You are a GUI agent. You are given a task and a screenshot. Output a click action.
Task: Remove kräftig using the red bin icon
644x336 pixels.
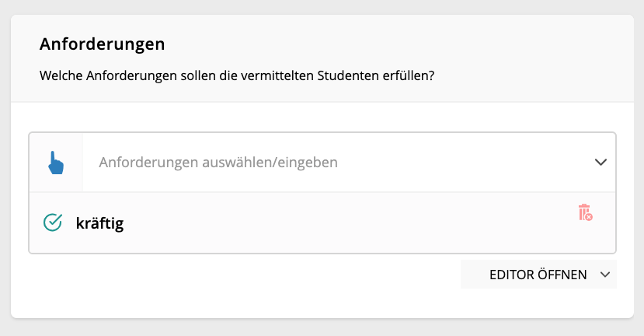tap(585, 212)
